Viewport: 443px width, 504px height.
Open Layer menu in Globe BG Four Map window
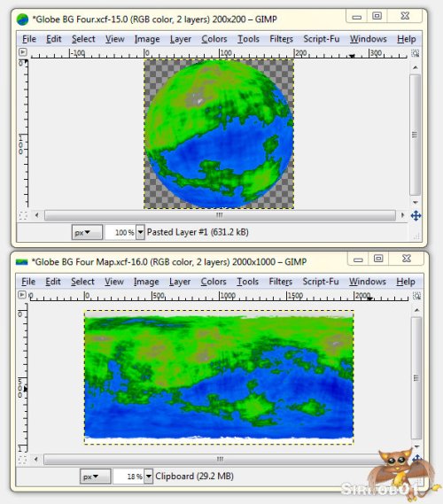(x=180, y=282)
